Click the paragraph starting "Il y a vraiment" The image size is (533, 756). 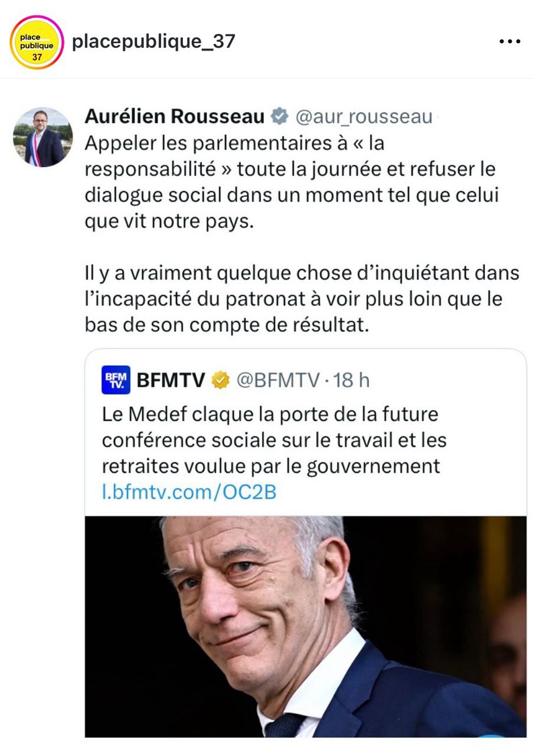click(x=301, y=299)
